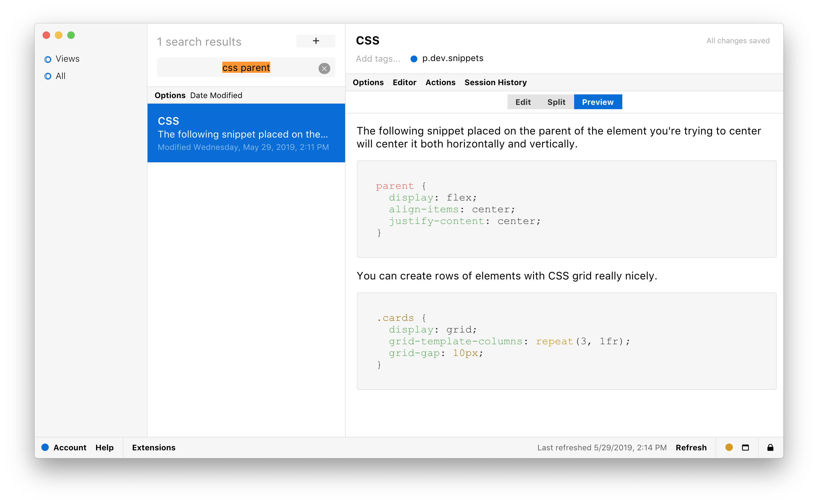Open the Actions menu
Viewport: 818px width, 504px height.
point(440,82)
